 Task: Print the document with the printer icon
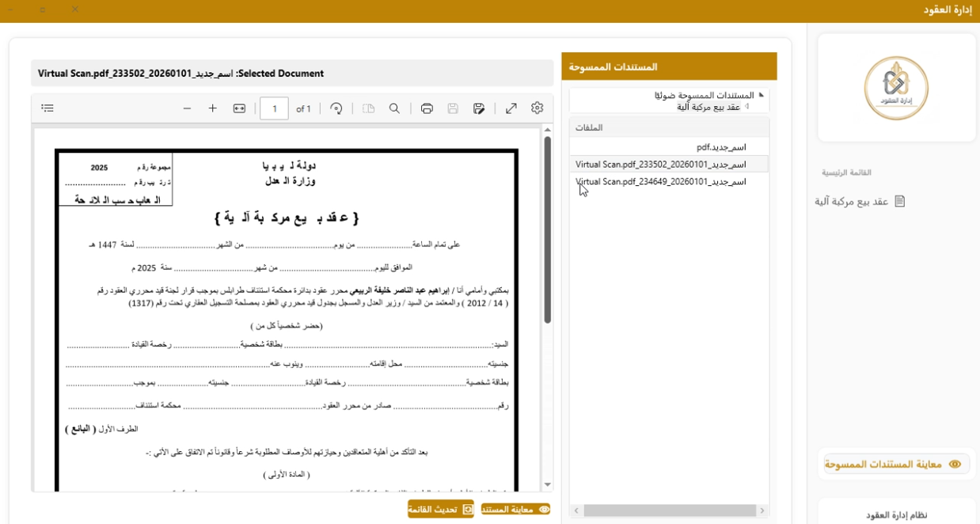(427, 108)
